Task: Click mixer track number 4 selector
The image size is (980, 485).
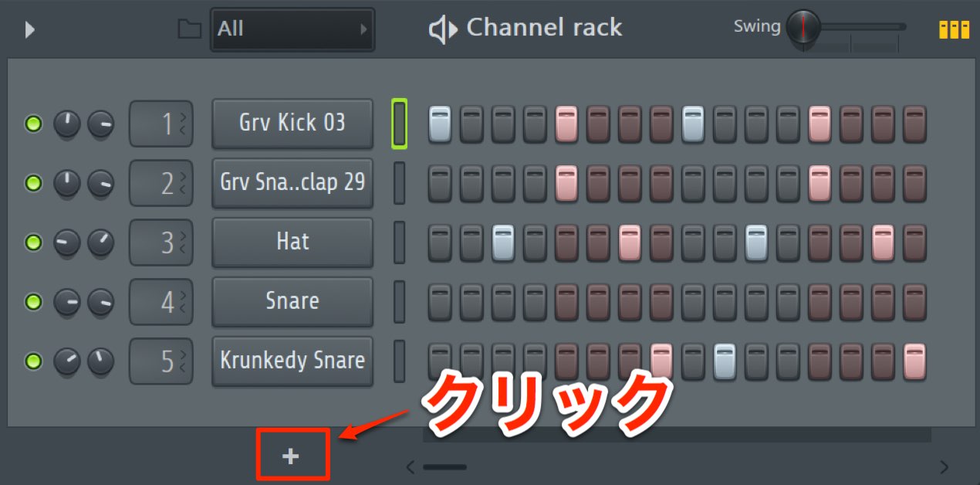Action: tap(161, 301)
